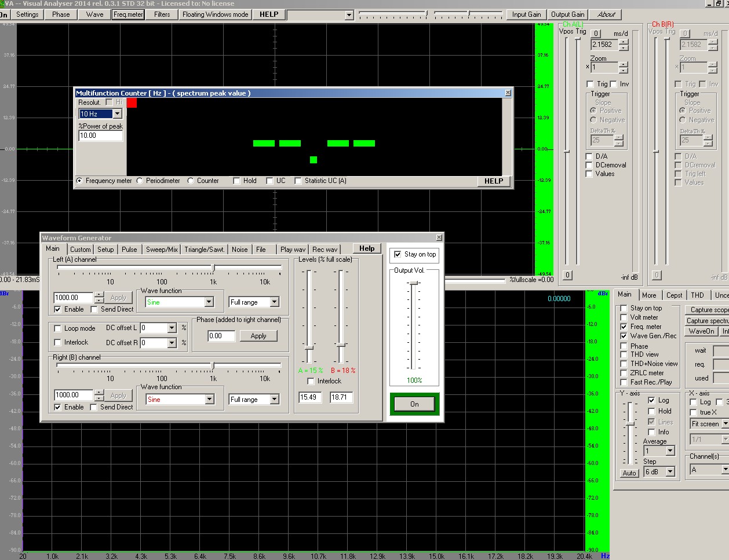
Task: Toggle the Volt meter checkbox
Action: [624, 317]
